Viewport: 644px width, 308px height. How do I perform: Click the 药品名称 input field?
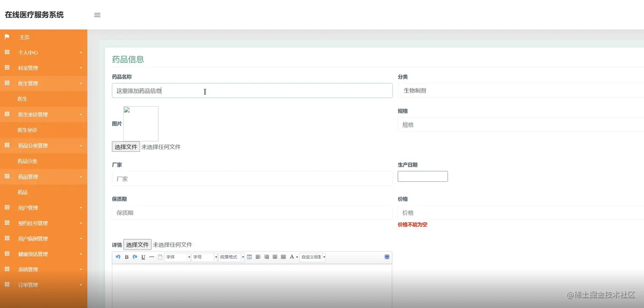(x=252, y=90)
